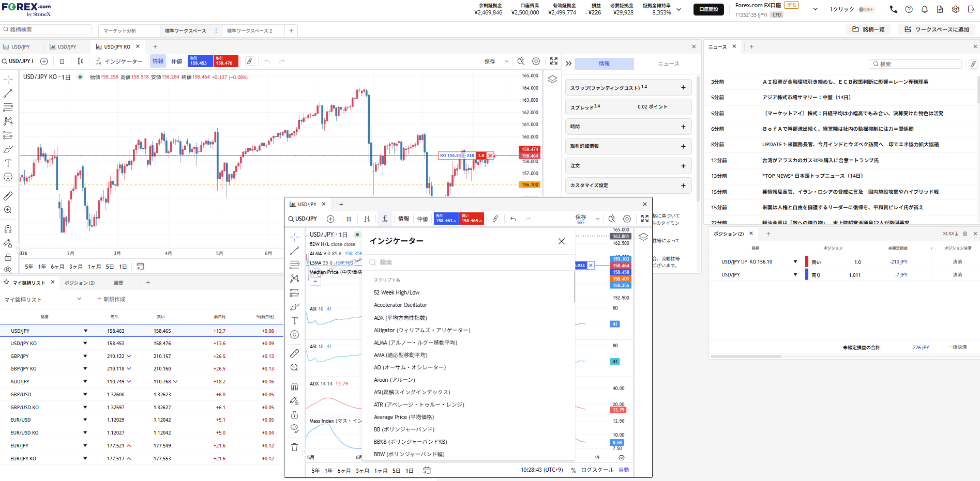Open the settings gear in top header
The height and width of the screenshot is (481, 980).
coord(955,9)
